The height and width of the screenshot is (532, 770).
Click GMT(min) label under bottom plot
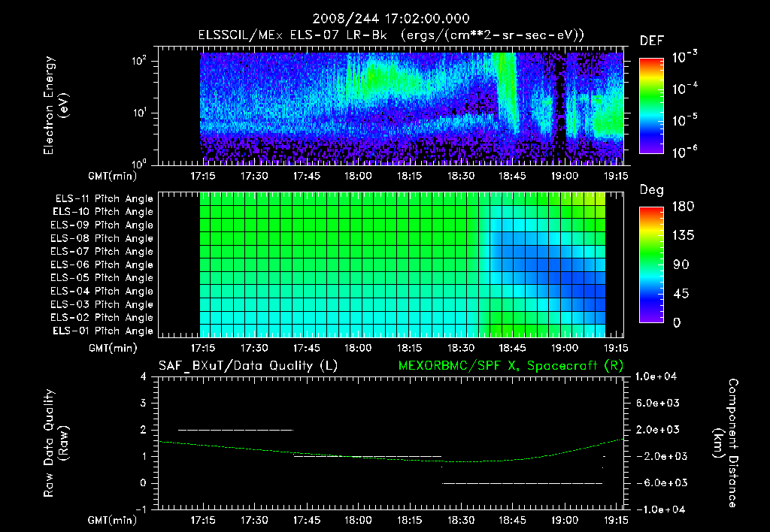(112, 520)
